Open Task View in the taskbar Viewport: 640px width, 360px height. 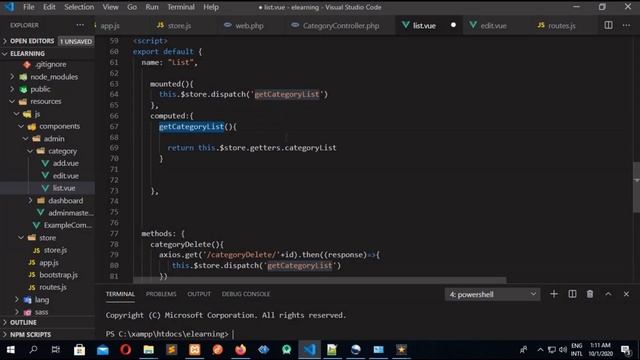tap(56, 350)
